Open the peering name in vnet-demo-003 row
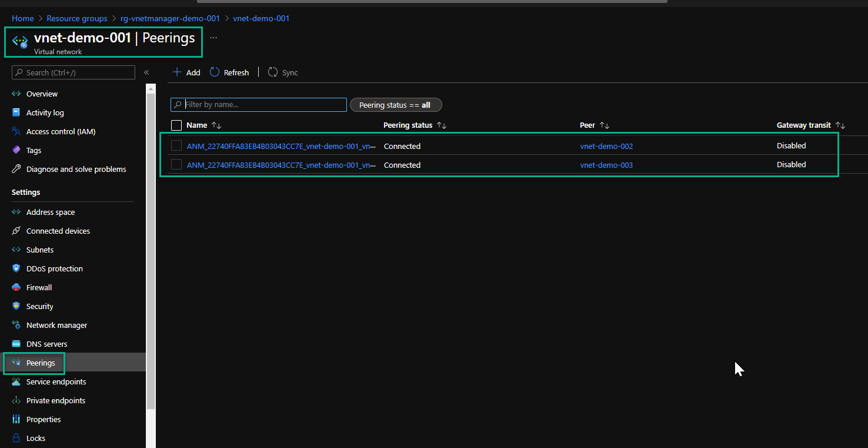Screen dimensions: 868x448 pyautogui.click(x=281, y=165)
